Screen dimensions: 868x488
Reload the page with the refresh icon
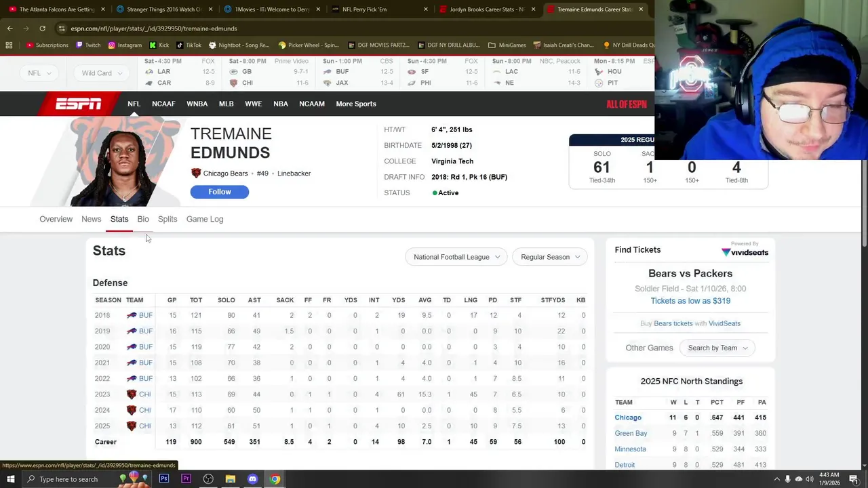[x=42, y=28]
